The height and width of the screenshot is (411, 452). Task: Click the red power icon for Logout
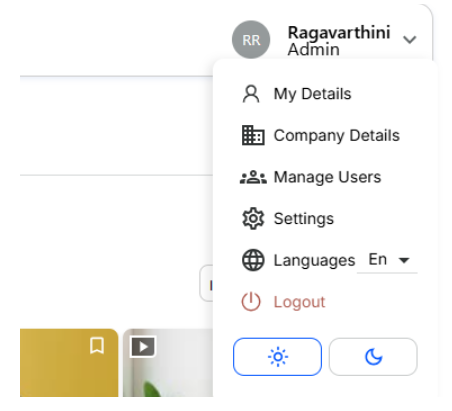251,302
